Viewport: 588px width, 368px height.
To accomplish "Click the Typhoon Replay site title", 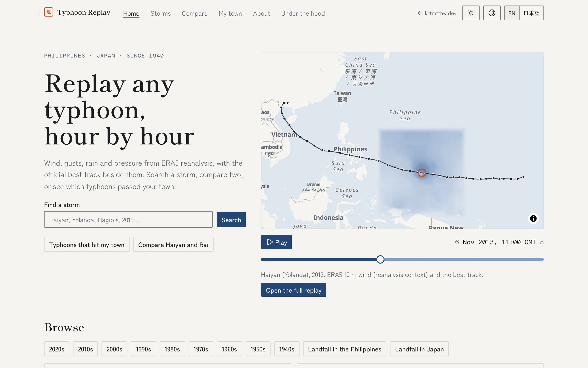I will (84, 12).
